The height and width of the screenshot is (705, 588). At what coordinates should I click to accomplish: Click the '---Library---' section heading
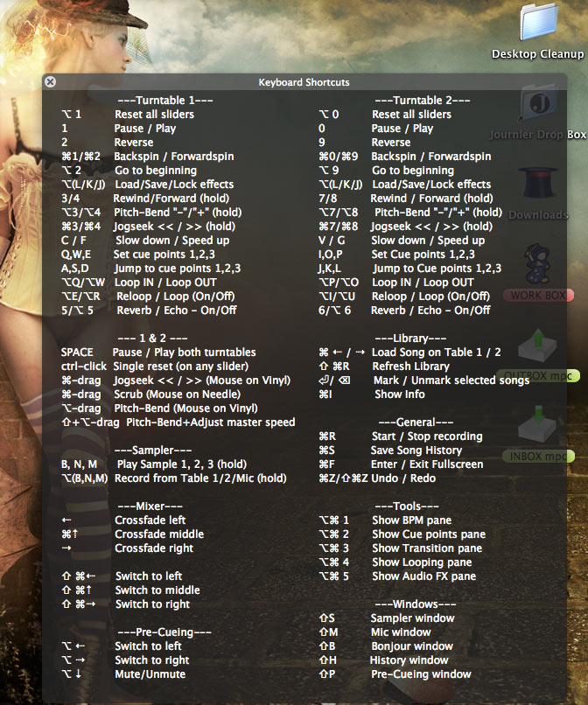(x=410, y=339)
